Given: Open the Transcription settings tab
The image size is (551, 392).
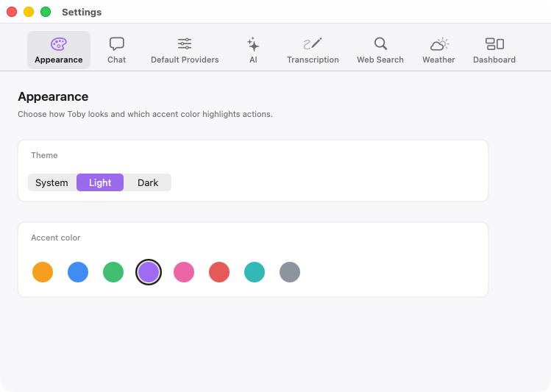Looking at the screenshot, I should pyautogui.click(x=313, y=50).
